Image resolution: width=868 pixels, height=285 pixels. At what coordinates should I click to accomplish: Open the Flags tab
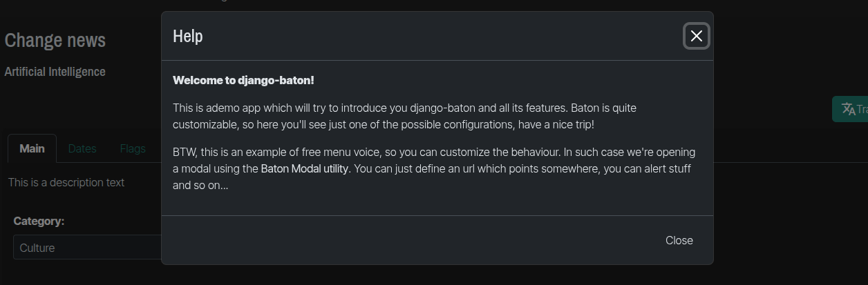point(133,148)
